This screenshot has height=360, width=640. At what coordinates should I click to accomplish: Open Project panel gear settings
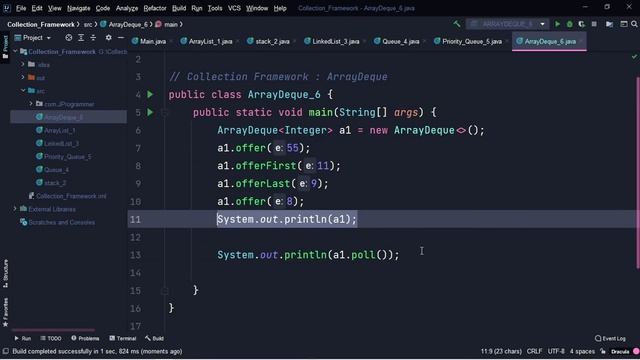108,38
